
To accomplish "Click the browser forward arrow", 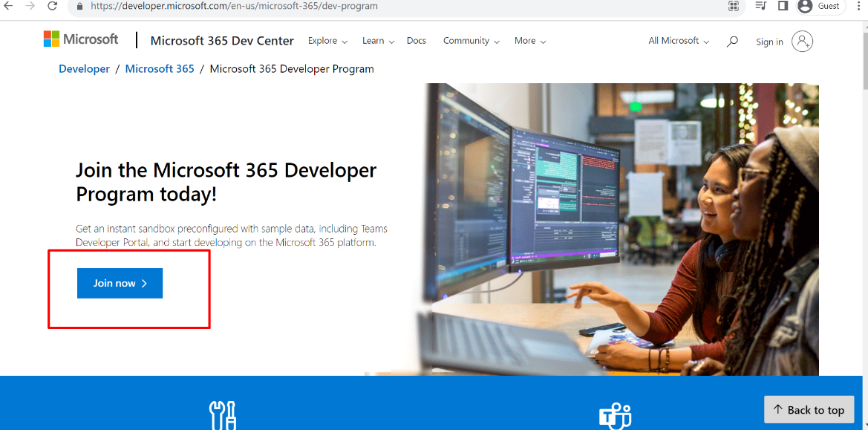I will (x=30, y=6).
